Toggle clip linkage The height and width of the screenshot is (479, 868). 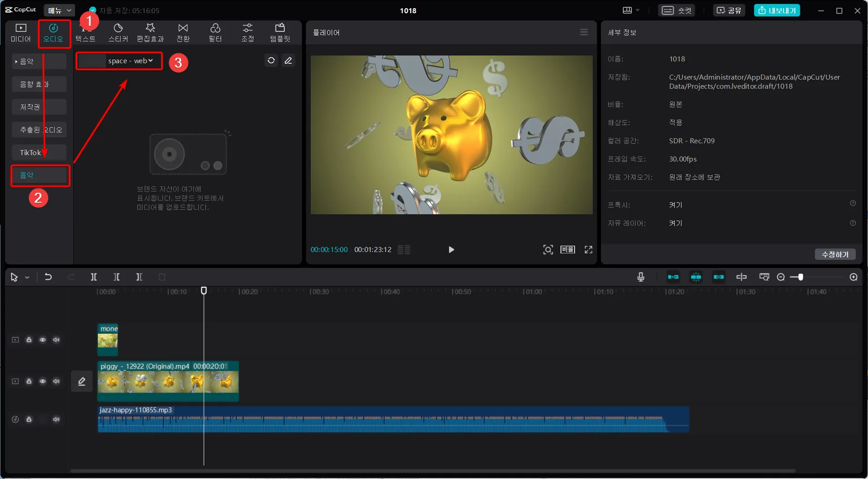[719, 277]
